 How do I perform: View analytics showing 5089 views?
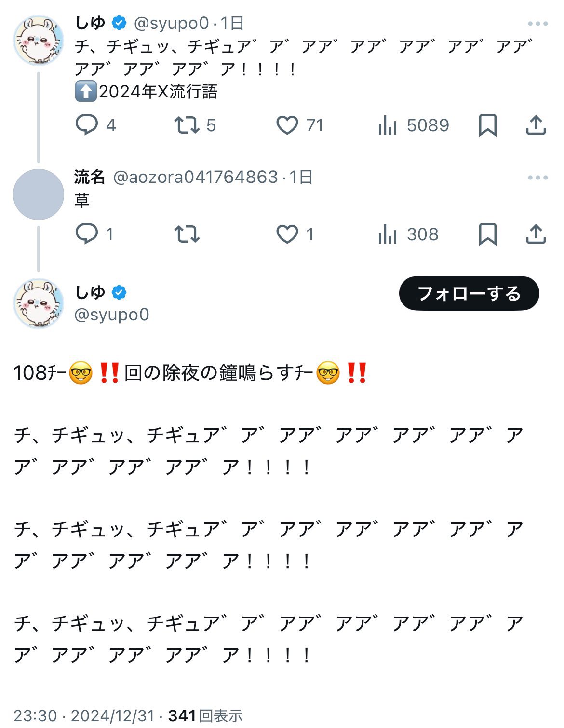click(x=387, y=125)
